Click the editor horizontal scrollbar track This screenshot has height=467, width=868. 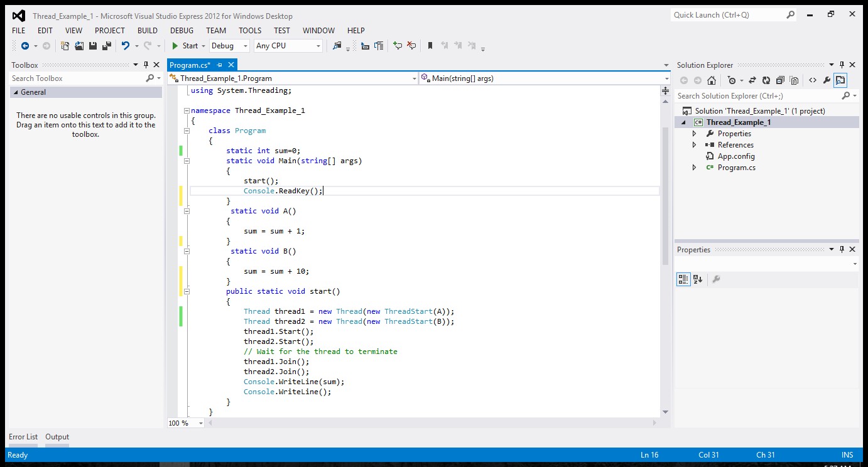point(433,423)
